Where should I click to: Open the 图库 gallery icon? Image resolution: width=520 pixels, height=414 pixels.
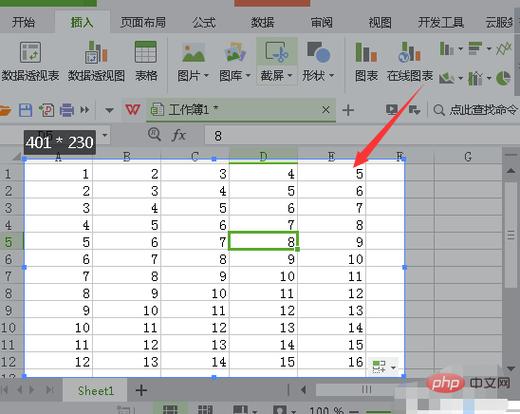coord(235,53)
